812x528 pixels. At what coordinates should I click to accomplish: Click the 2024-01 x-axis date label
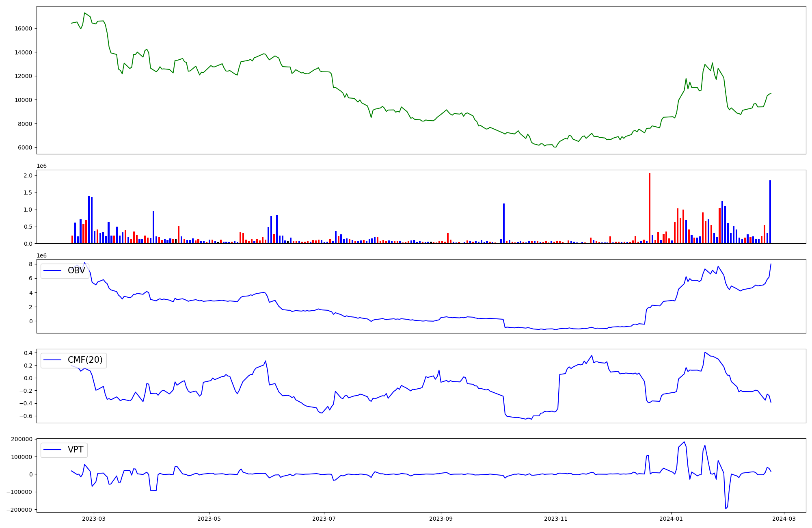pyautogui.click(x=671, y=519)
